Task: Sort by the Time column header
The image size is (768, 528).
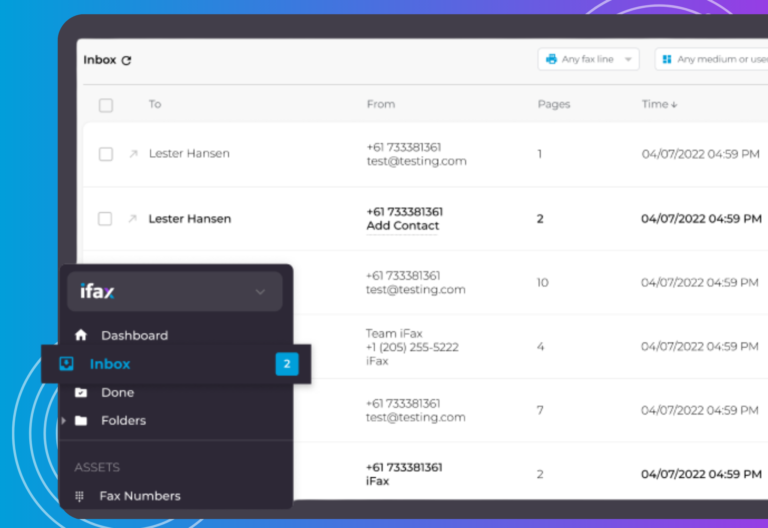Action: 659,104
